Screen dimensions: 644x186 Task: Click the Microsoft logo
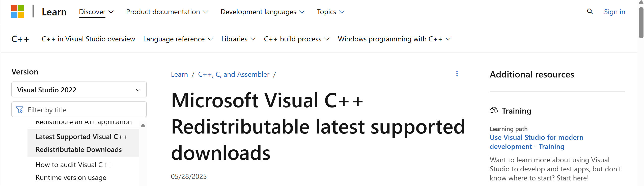[18, 12]
